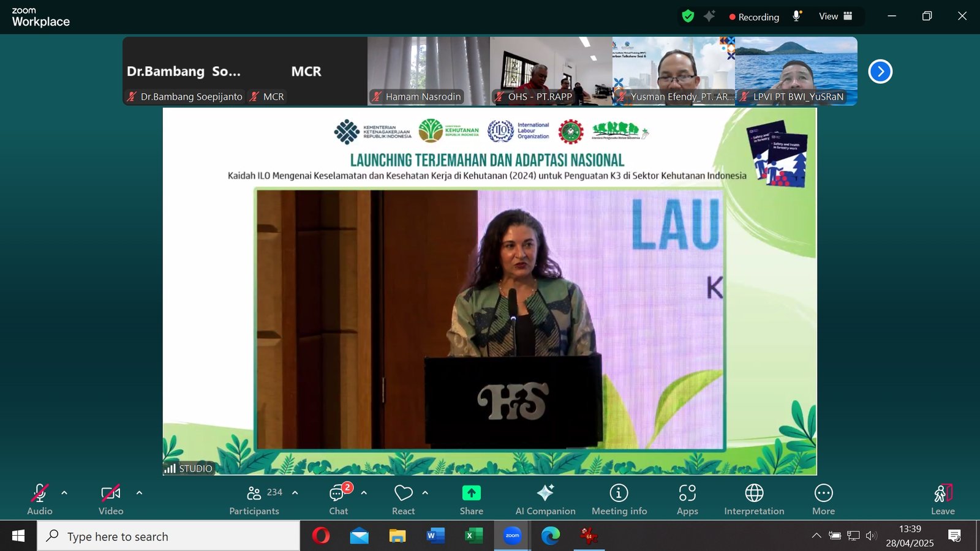The image size is (980, 551).
Task: Open Meeting info details
Action: tap(619, 500)
